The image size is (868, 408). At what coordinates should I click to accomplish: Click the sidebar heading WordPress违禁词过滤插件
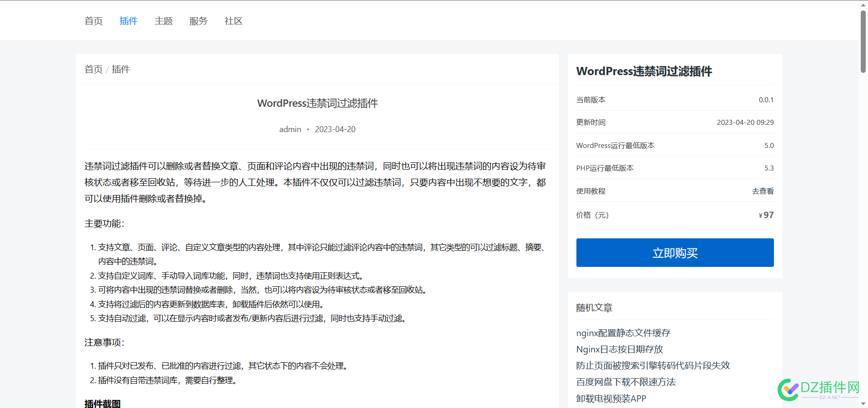click(x=644, y=71)
